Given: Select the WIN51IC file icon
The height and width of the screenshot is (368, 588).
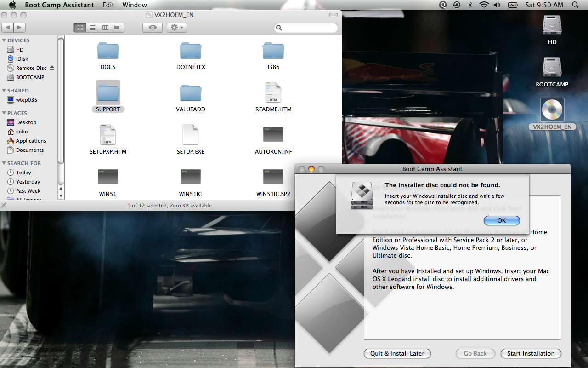Looking at the screenshot, I should pos(191,177).
